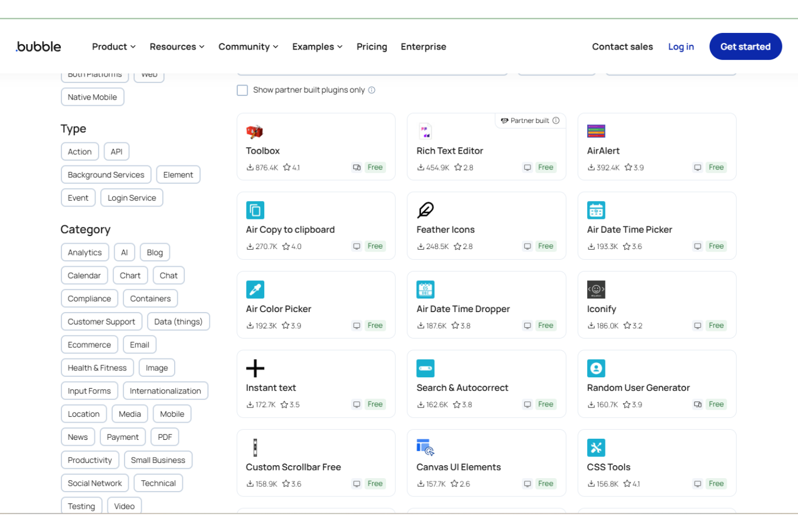Select the Technical category chip
The width and height of the screenshot is (798, 532).
coord(159,483)
